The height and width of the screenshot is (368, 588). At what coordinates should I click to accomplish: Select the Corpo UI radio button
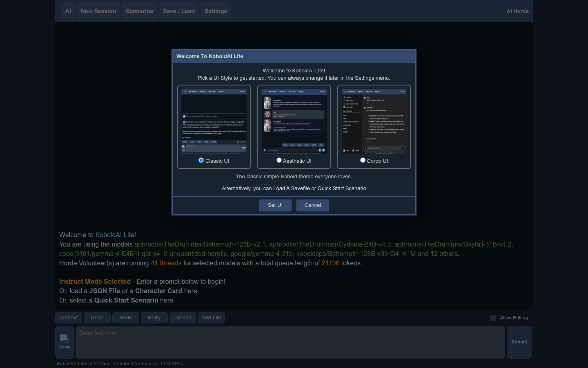tap(363, 160)
